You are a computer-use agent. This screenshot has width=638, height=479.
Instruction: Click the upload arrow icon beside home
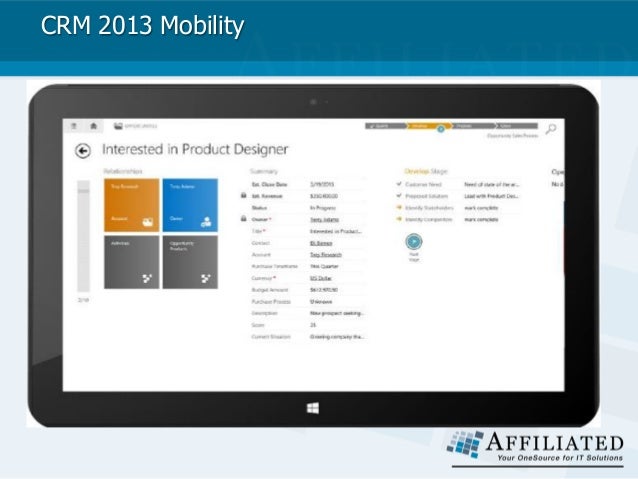tap(74, 126)
